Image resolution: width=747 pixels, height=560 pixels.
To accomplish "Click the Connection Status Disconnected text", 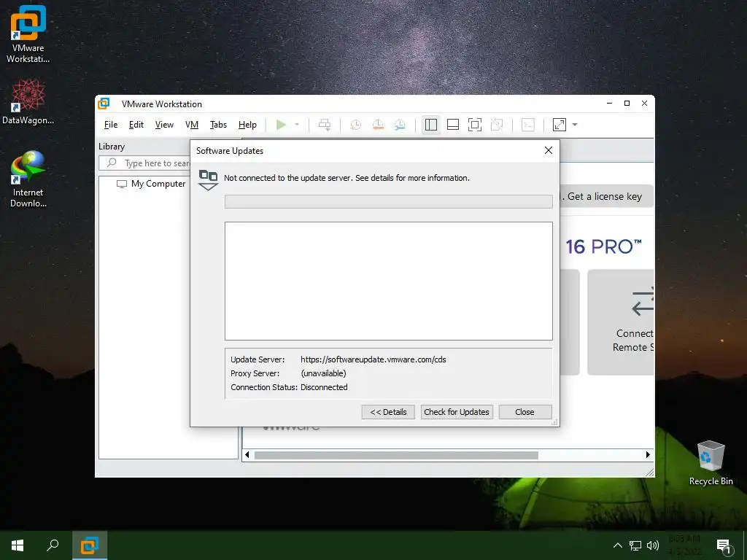I will pos(324,387).
